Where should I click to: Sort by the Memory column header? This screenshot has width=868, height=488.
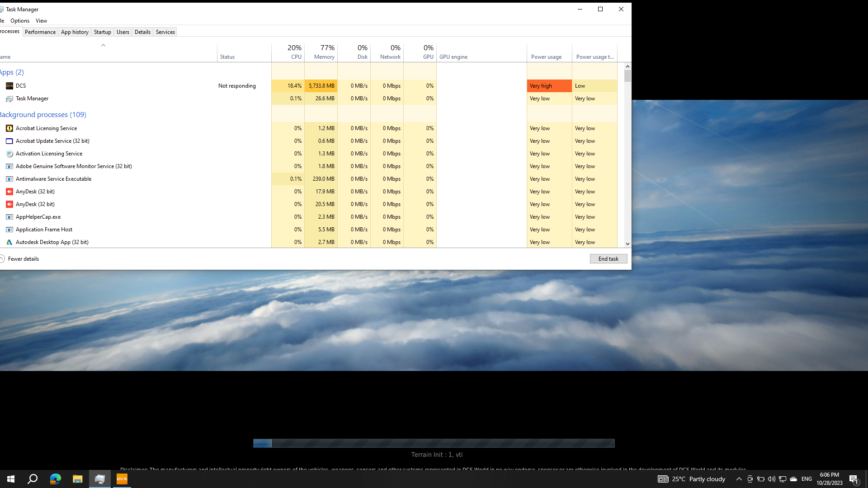[x=321, y=52]
